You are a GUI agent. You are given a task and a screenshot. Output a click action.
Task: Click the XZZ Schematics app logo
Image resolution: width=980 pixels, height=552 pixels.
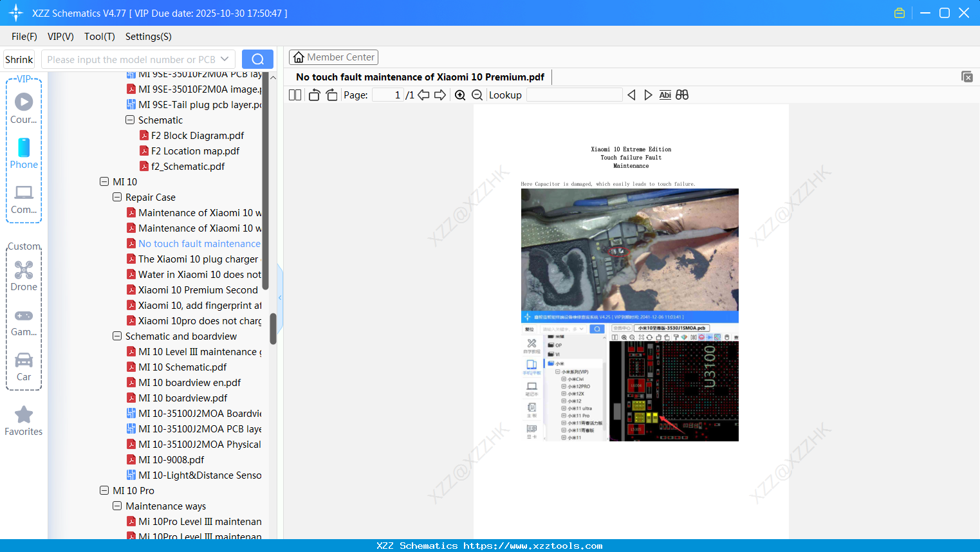pyautogui.click(x=16, y=13)
